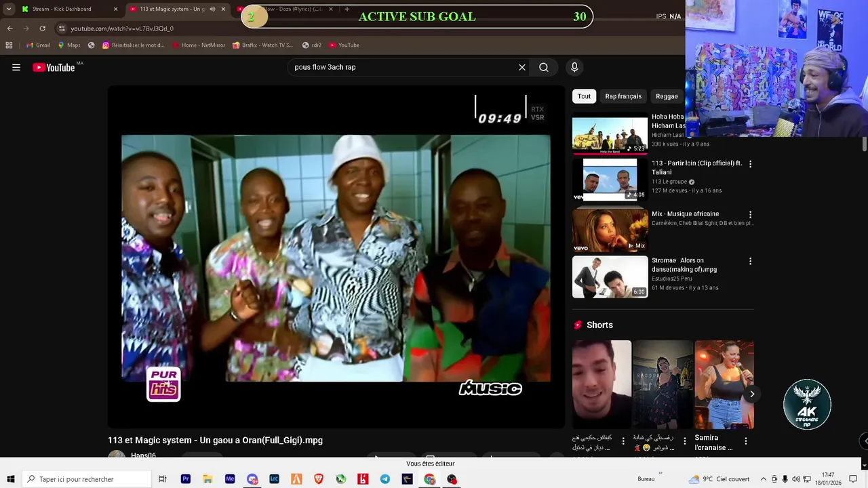Open the first Short with the man's face
This screenshot has height=488, width=868.
tap(601, 385)
